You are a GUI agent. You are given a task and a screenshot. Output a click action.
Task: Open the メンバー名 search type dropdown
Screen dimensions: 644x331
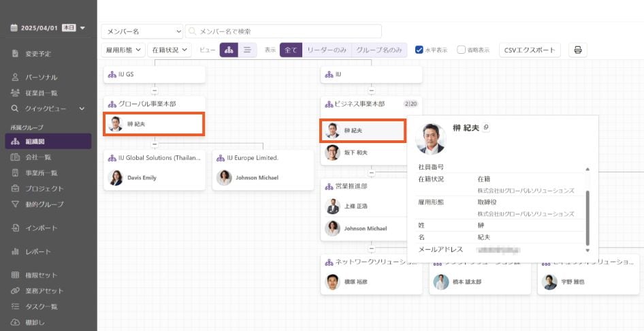(142, 31)
